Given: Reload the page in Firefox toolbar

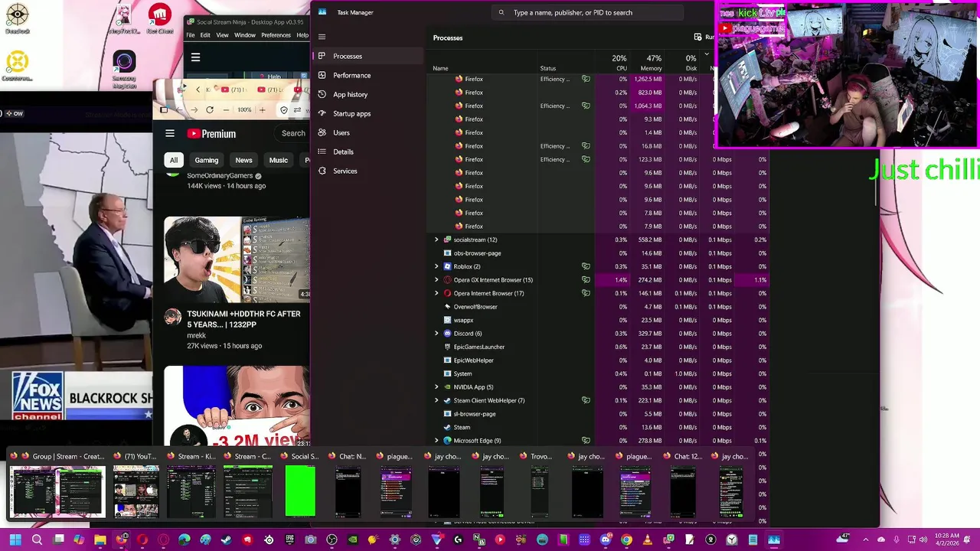Looking at the screenshot, I should [210, 109].
